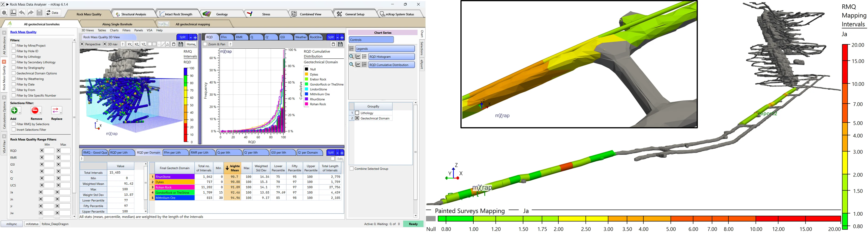The width and height of the screenshot is (868, 234).
Task: Click the save floppy disk icon in main toolbar
Action: tap(40, 13)
